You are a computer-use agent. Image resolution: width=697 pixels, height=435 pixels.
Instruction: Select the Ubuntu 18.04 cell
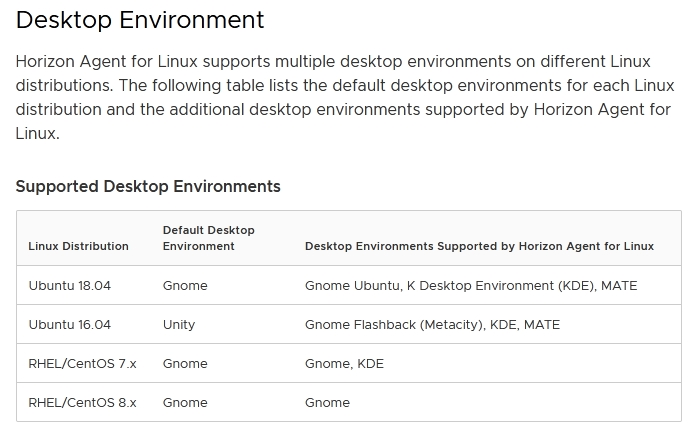(70, 285)
